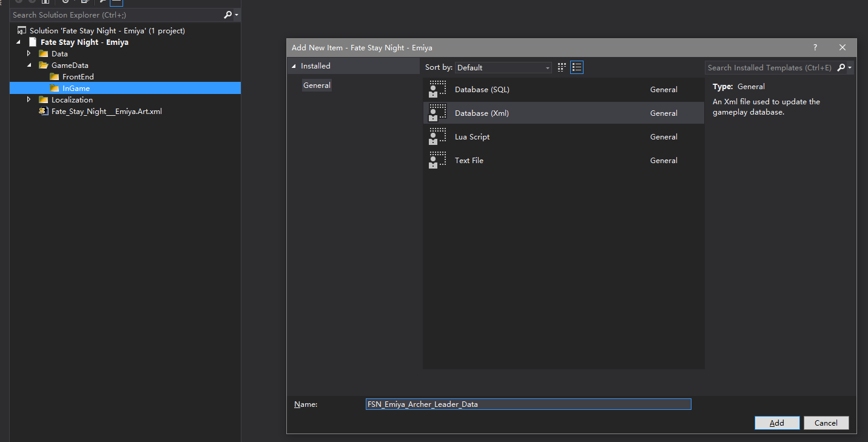Image resolution: width=868 pixels, height=442 pixels.
Task: Click the dialog Help question mark button
Action: pyautogui.click(x=815, y=47)
